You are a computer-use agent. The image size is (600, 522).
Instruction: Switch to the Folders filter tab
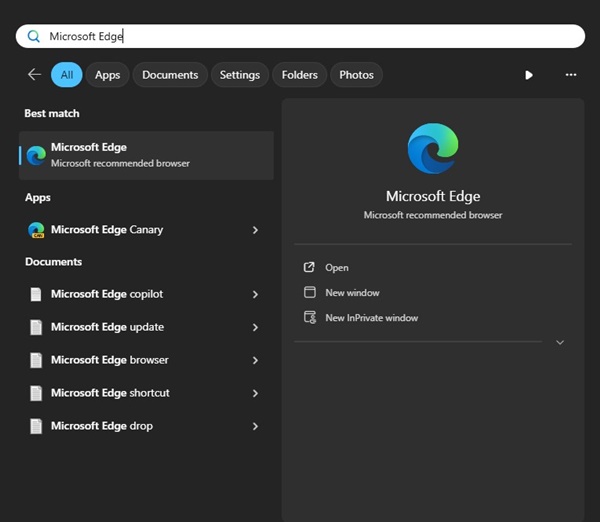pyautogui.click(x=300, y=75)
